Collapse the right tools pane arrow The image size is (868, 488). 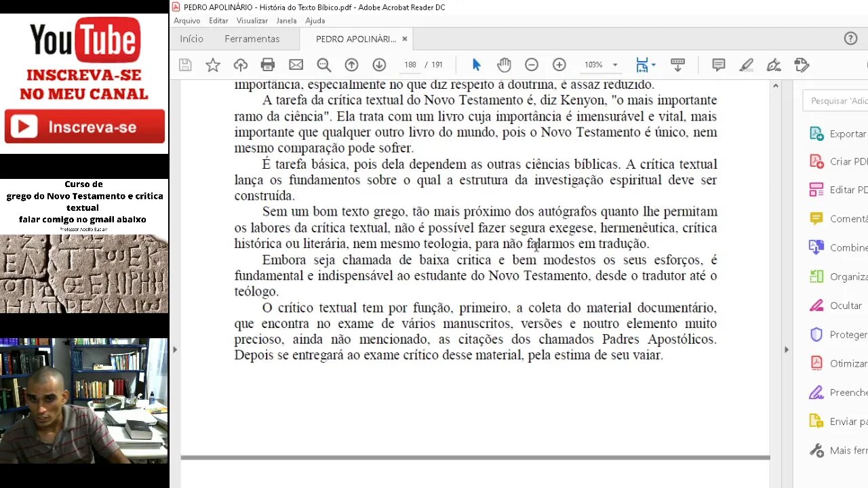(787, 350)
